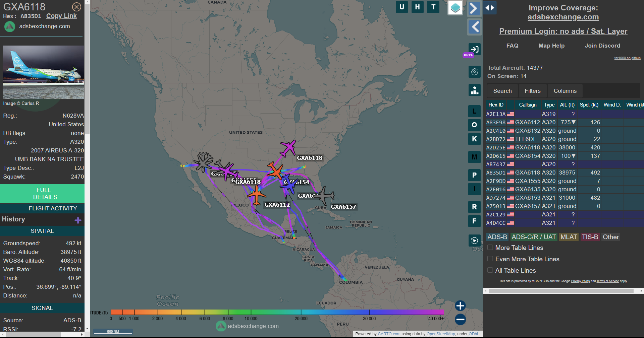Screen dimensions: 644x338
Task: Sort table by Wind D. column
Action: [612, 105]
